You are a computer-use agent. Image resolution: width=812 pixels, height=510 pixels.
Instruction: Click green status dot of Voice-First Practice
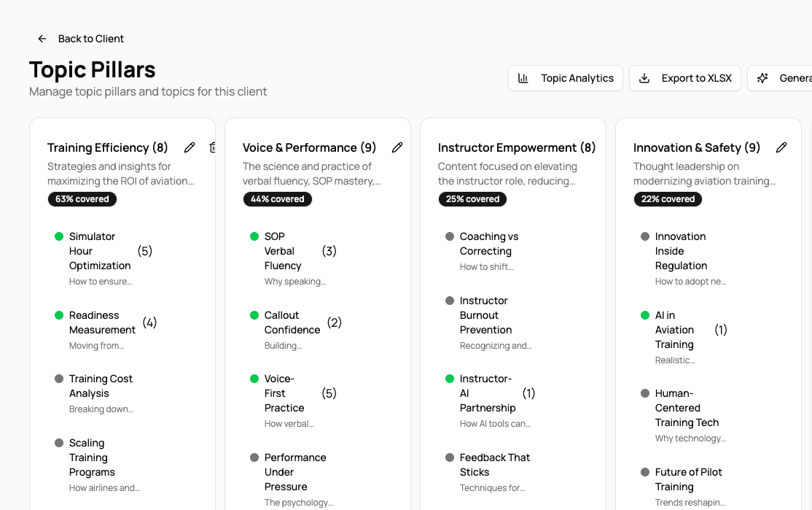pos(254,379)
